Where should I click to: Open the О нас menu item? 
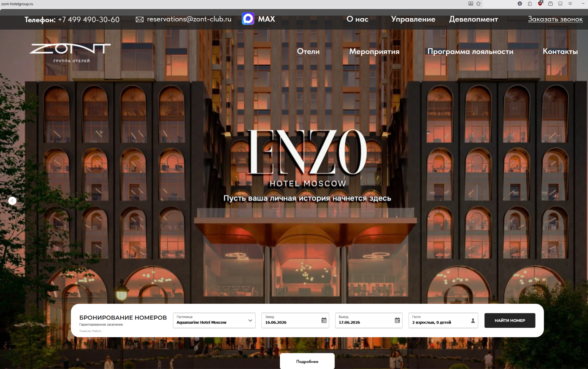[x=357, y=19]
